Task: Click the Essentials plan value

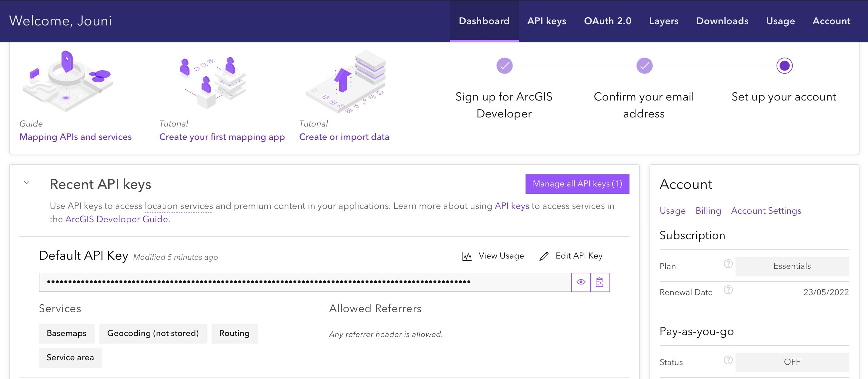Action: 792,267
